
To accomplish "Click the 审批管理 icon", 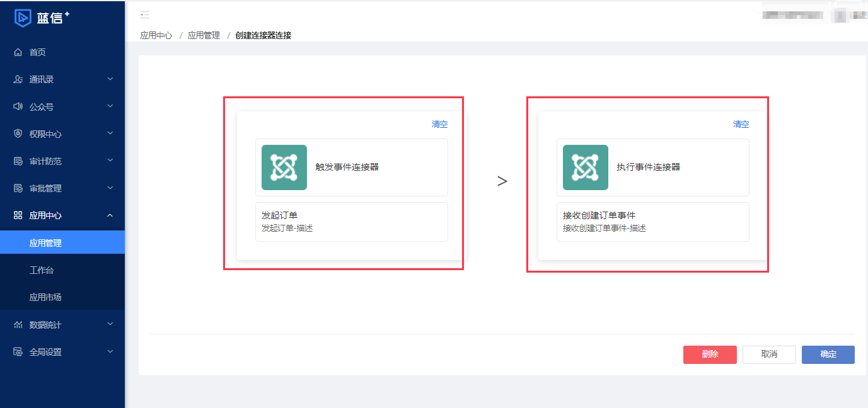I will click(x=18, y=188).
